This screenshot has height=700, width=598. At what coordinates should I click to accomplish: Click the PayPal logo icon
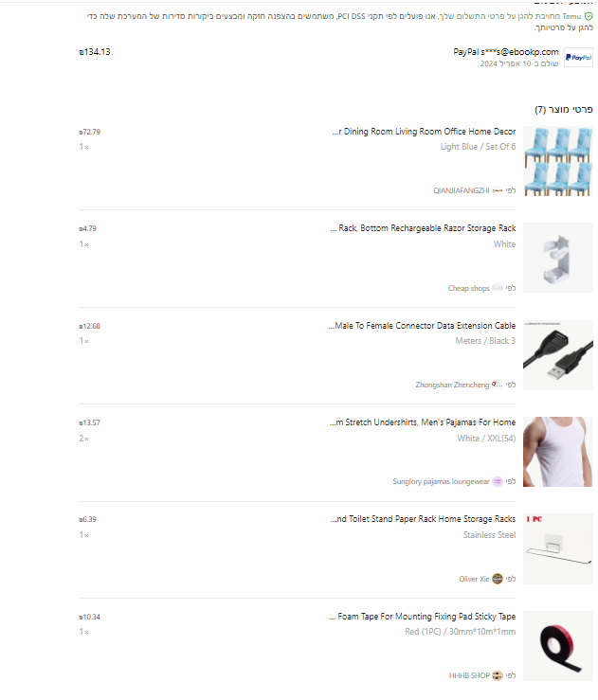pyautogui.click(x=578, y=58)
